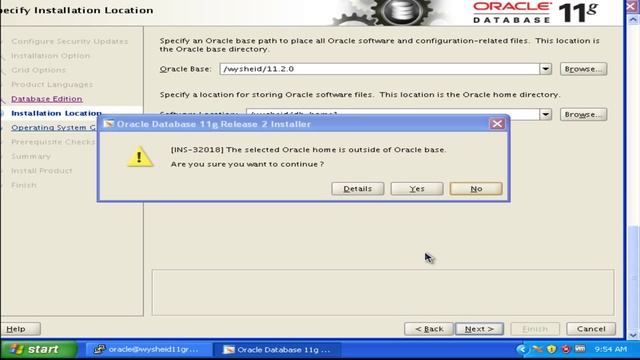Cancel the Oracle installation
The image size is (640, 360).
591,329
